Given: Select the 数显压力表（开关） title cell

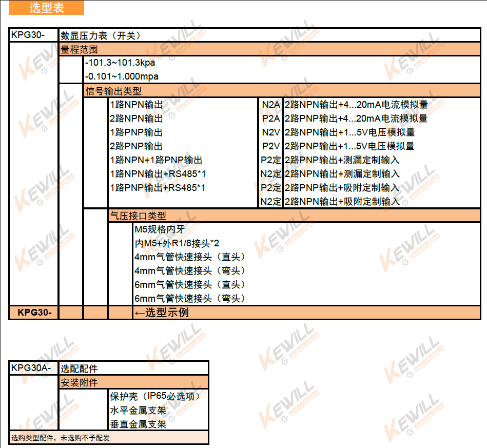Looking at the screenshot, I should pyautogui.click(x=101, y=35).
